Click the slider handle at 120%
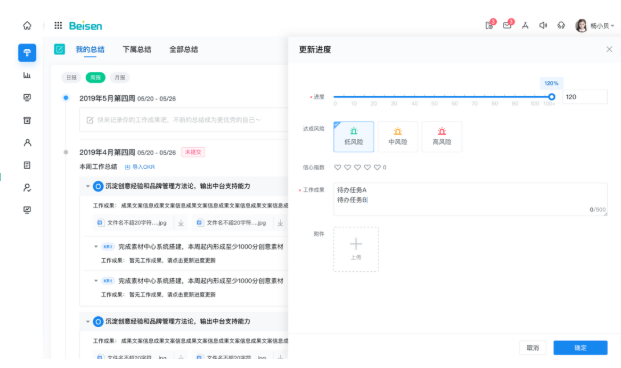621x368 pixels. 551,97
